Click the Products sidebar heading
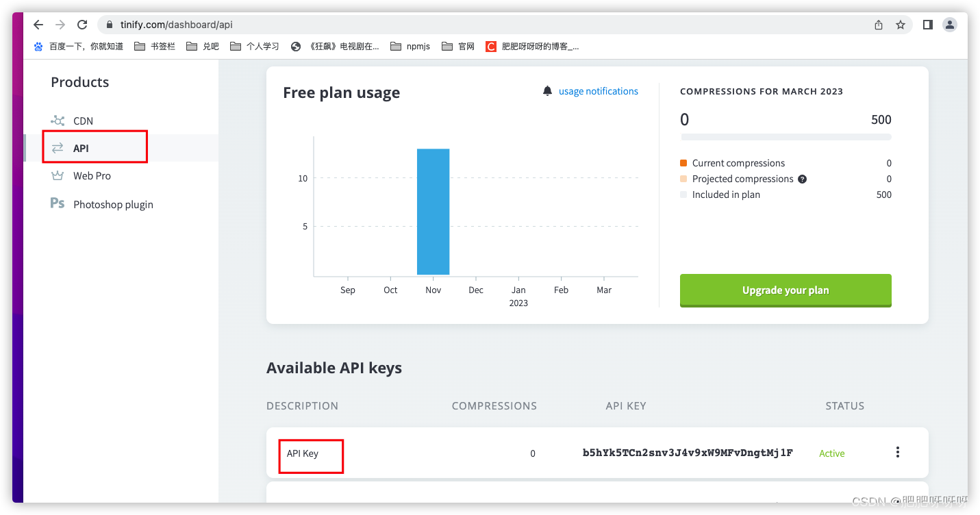Screen dimensions: 980x515 pos(79,82)
